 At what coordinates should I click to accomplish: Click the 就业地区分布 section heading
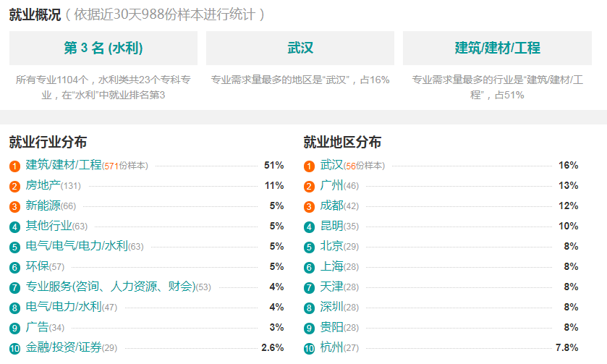342,142
